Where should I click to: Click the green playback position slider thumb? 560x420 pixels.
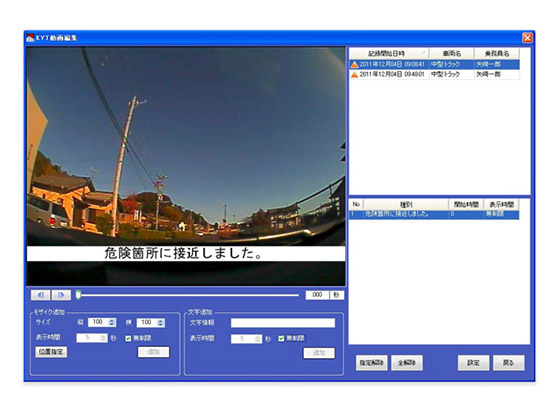click(x=78, y=295)
